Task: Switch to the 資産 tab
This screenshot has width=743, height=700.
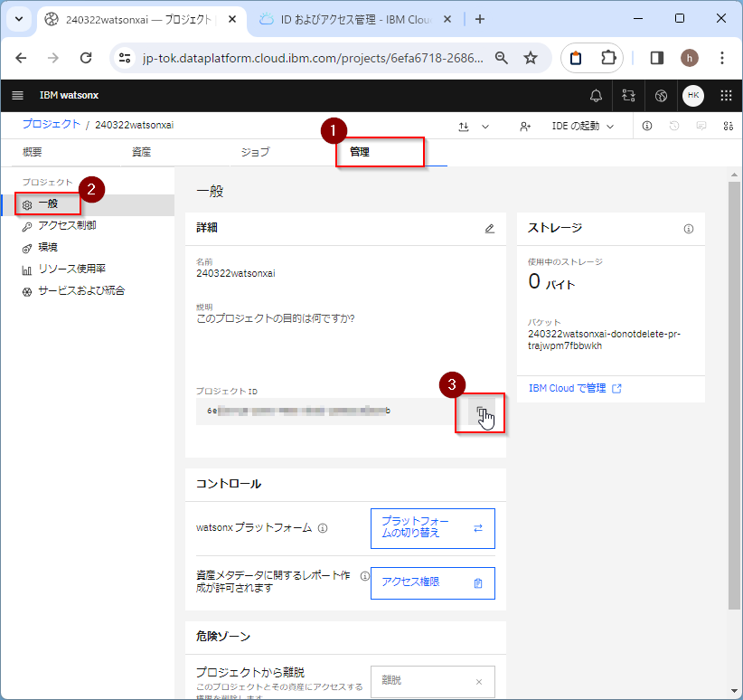Action: (141, 152)
